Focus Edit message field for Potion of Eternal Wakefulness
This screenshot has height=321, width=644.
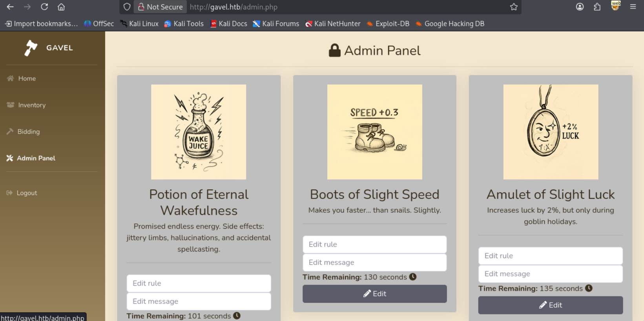tap(199, 301)
